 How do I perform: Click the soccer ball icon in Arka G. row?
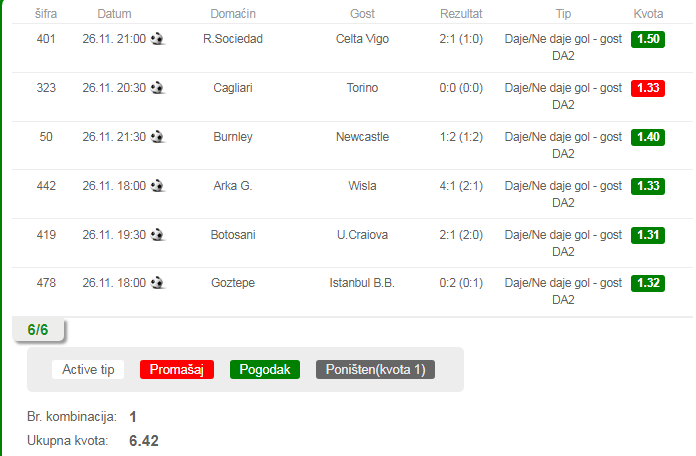click(x=157, y=186)
